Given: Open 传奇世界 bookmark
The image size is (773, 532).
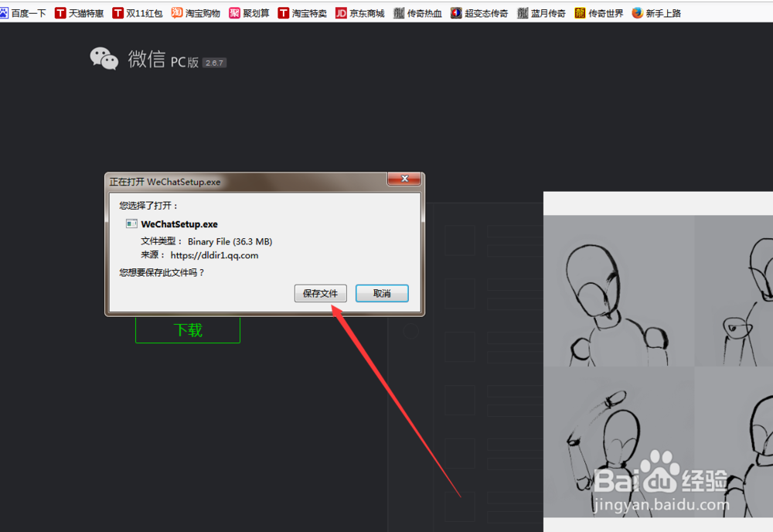Looking at the screenshot, I should pos(599,13).
